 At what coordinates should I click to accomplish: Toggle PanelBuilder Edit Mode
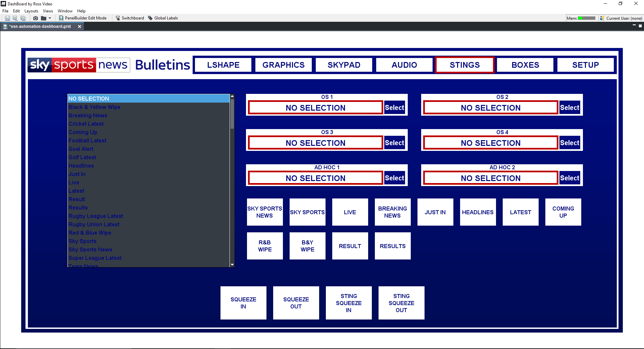coord(83,18)
